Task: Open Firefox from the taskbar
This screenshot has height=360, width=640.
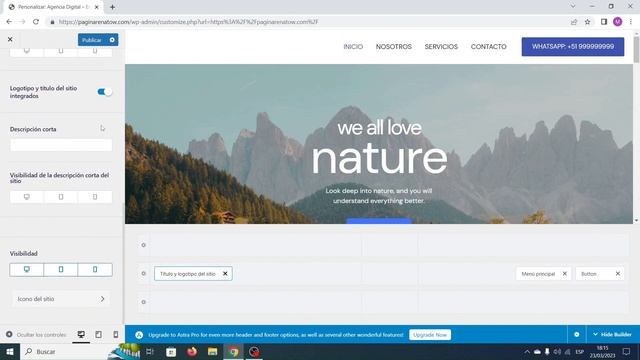Action: [x=192, y=351]
